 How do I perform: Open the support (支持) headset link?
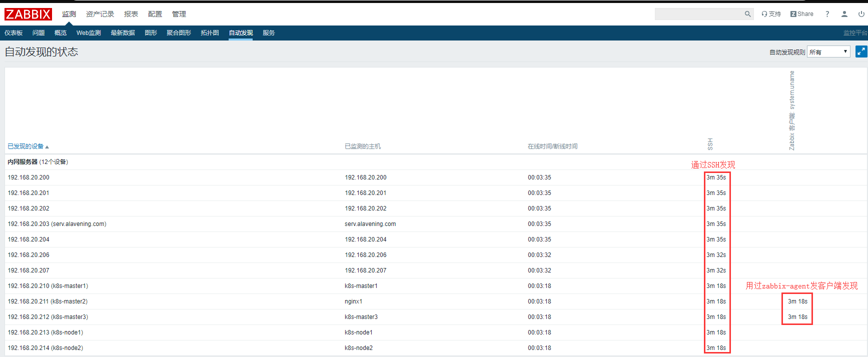pyautogui.click(x=771, y=14)
